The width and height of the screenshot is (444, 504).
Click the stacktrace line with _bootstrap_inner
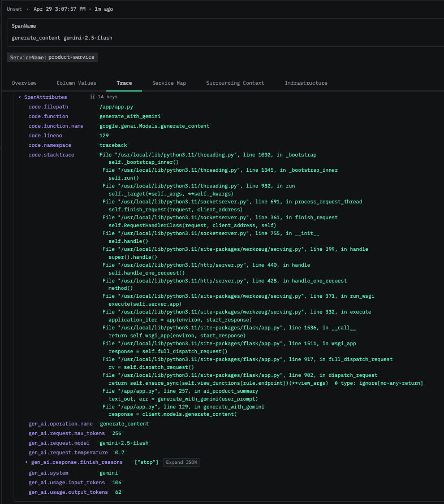220,170
